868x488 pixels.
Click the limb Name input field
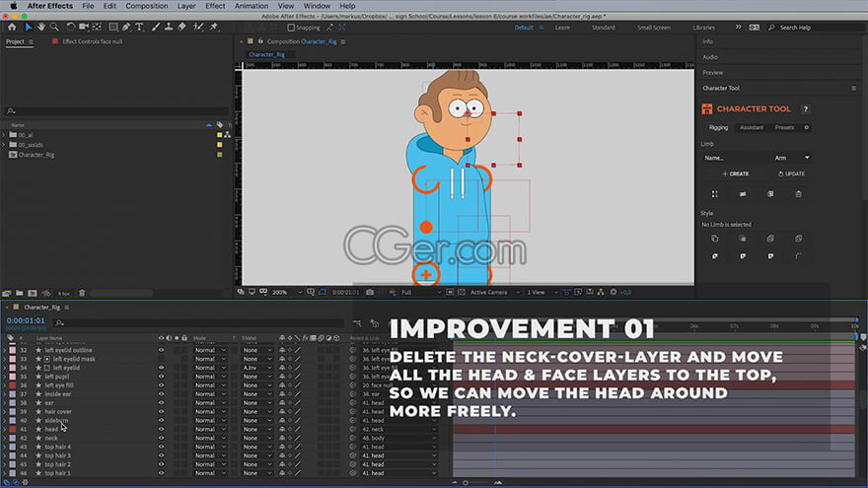(x=736, y=158)
